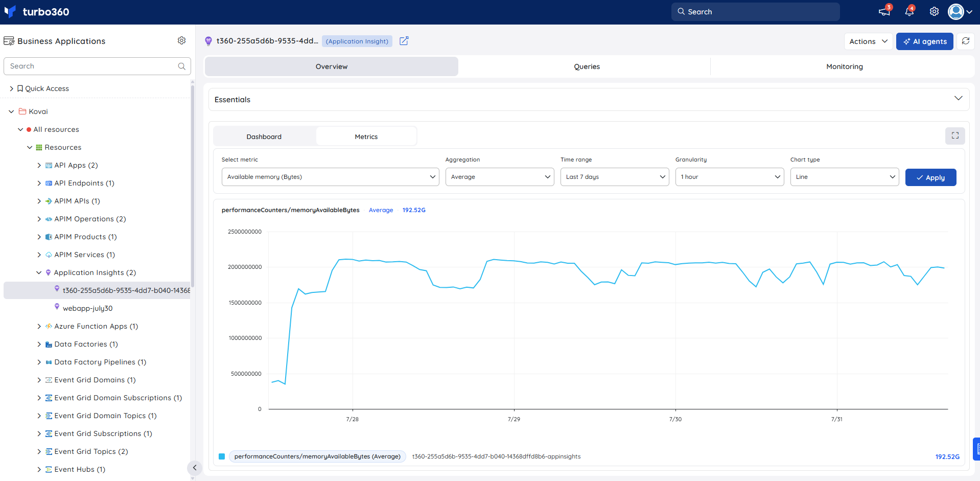Open the Granularity dropdown
This screenshot has width=980, height=481.
(730, 177)
